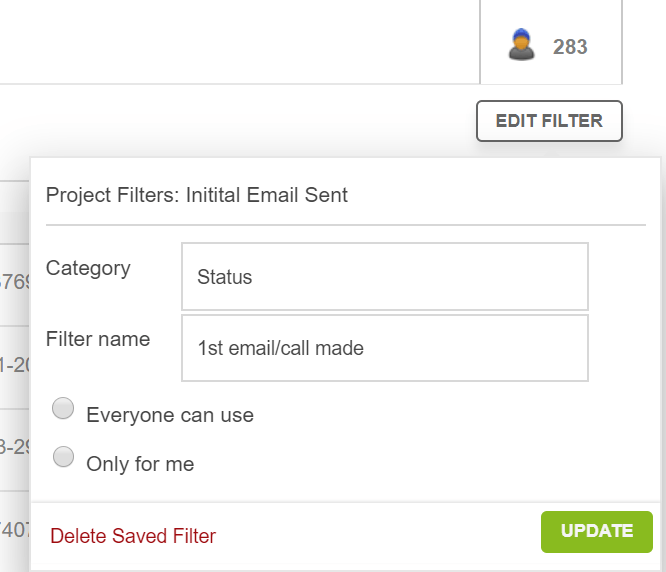Click the Filter name label

(98, 339)
